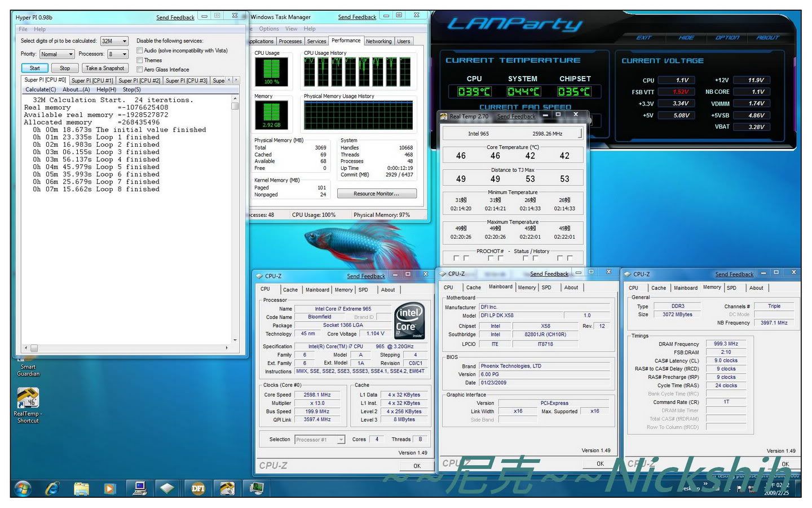Switch to Super PI [CPU #3] tab

[187, 81]
